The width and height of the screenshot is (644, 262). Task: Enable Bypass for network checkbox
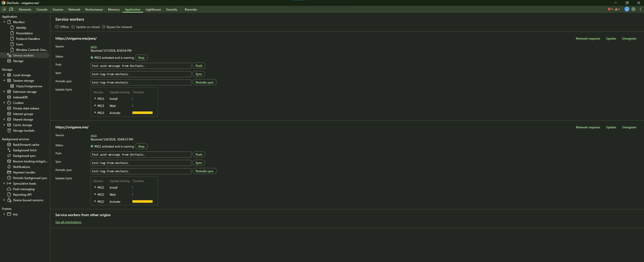[x=104, y=27]
